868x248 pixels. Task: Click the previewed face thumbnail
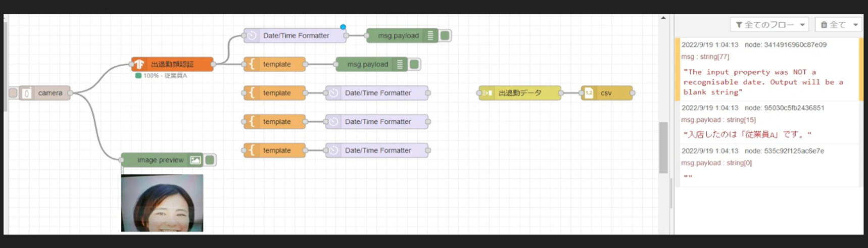click(x=162, y=203)
